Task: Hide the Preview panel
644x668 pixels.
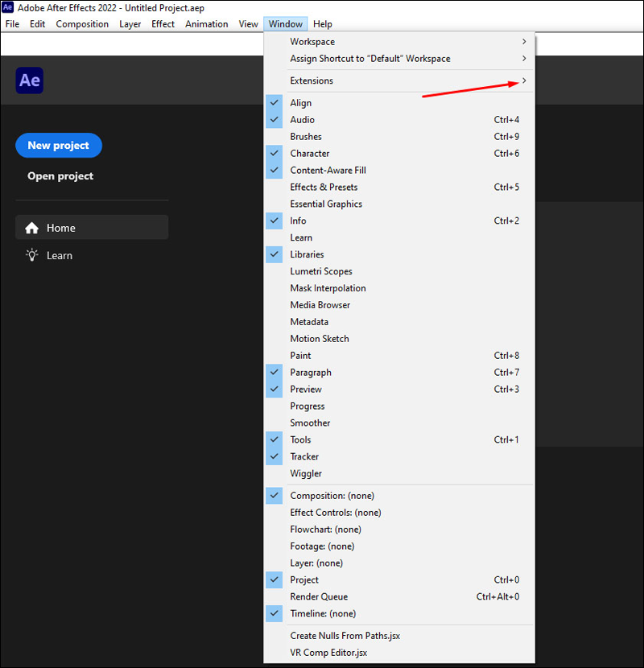Action: [399, 389]
